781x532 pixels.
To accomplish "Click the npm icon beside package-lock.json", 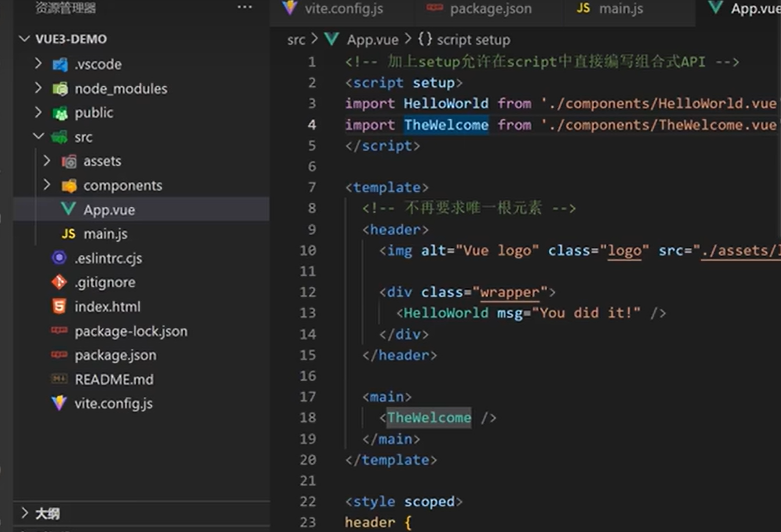I will (59, 330).
